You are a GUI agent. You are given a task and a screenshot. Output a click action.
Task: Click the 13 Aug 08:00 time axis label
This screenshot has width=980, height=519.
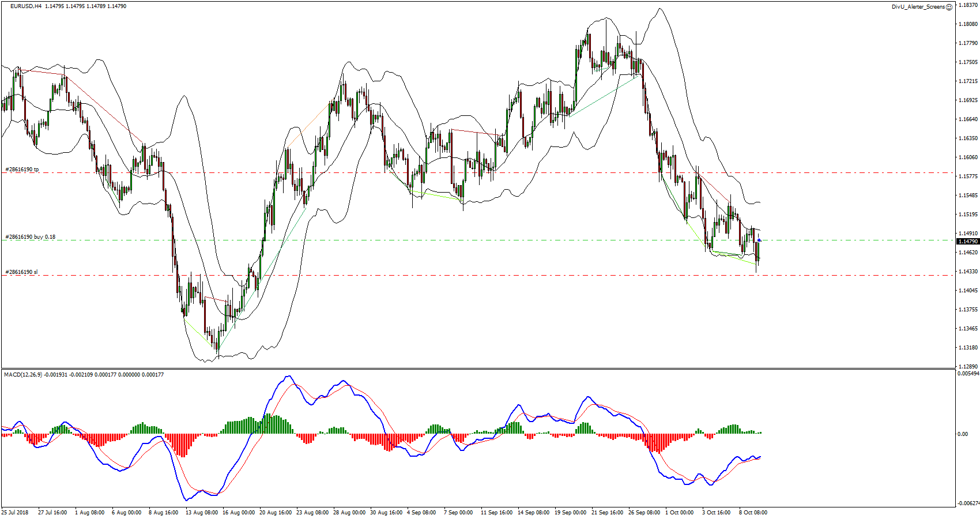coord(202,512)
